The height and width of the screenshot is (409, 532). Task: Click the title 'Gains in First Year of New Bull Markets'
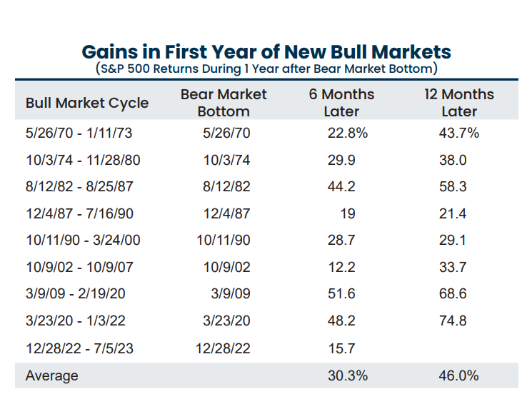click(x=266, y=52)
